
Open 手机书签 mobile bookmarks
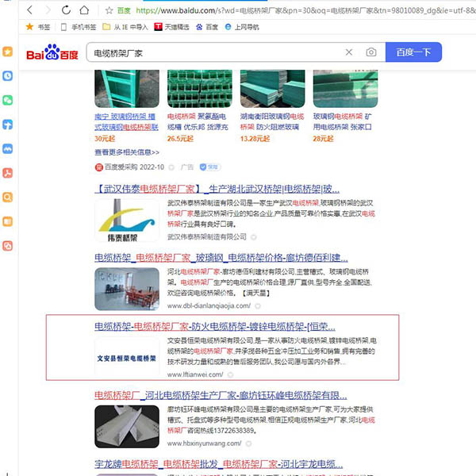(x=78, y=27)
